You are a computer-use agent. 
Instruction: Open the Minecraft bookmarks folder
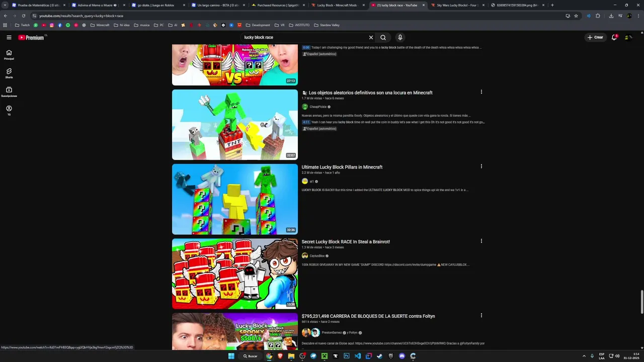pyautogui.click(x=100, y=25)
